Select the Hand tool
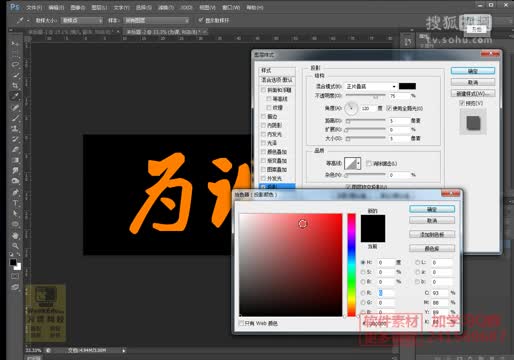 (x=15, y=236)
